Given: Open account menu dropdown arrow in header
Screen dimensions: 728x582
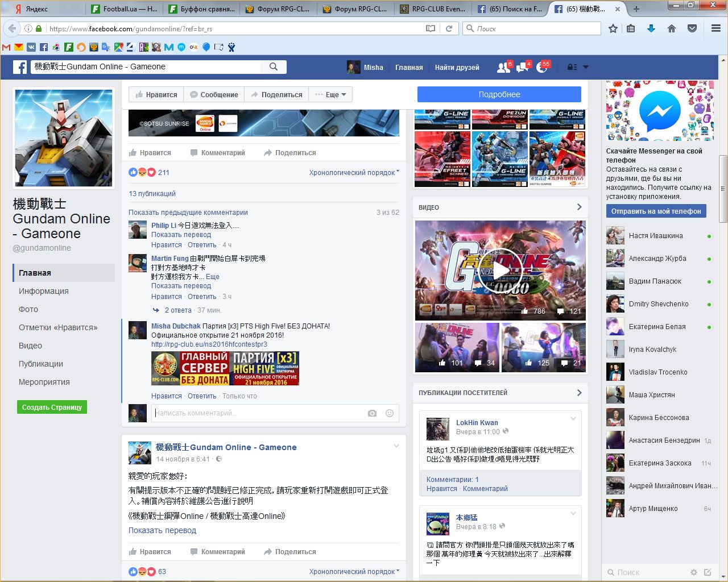Looking at the screenshot, I should click(x=586, y=67).
